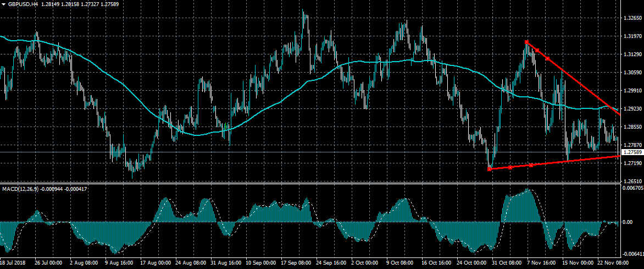Screen dimensions: 644x269
Task: Click the MACD 0.00 level scale label
Action: [x=628, y=222]
